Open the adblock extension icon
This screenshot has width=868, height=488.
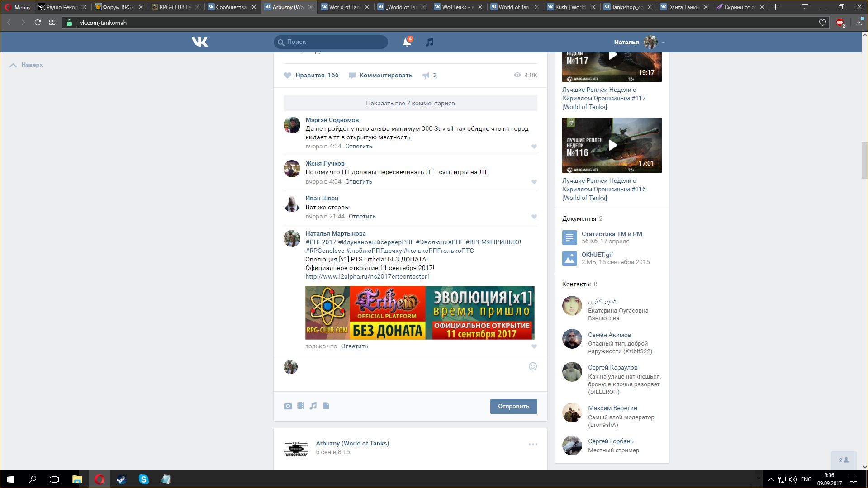pyautogui.click(x=840, y=23)
